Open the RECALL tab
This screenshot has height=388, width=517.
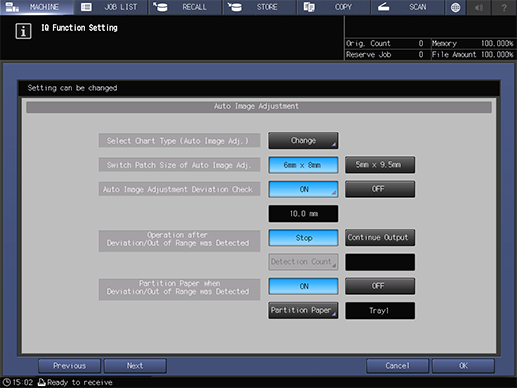click(185, 7)
